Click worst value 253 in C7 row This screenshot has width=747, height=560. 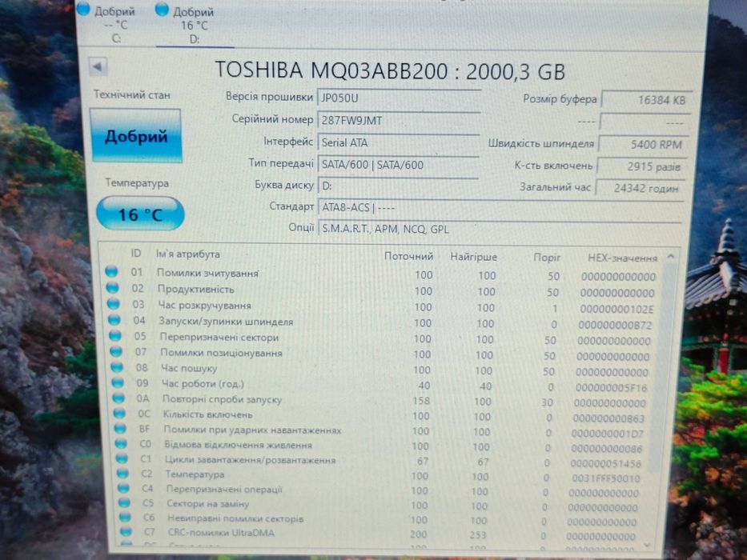click(x=478, y=535)
